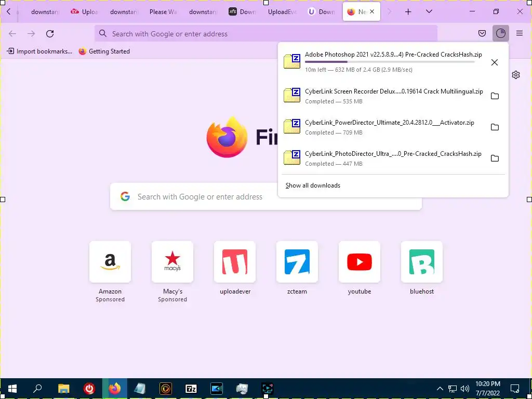This screenshot has width=532, height=399.
Task: Open the Save to Pocket button
Action: (482, 33)
